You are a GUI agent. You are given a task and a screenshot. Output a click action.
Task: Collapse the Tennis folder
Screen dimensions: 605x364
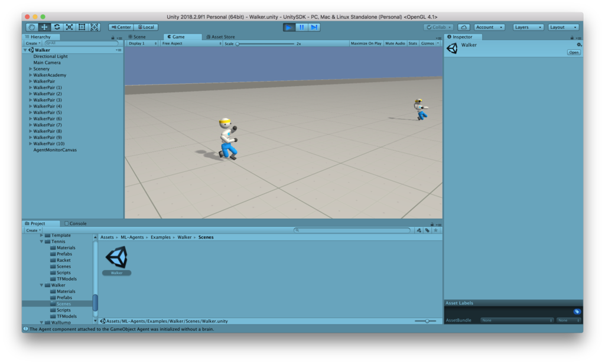click(41, 242)
